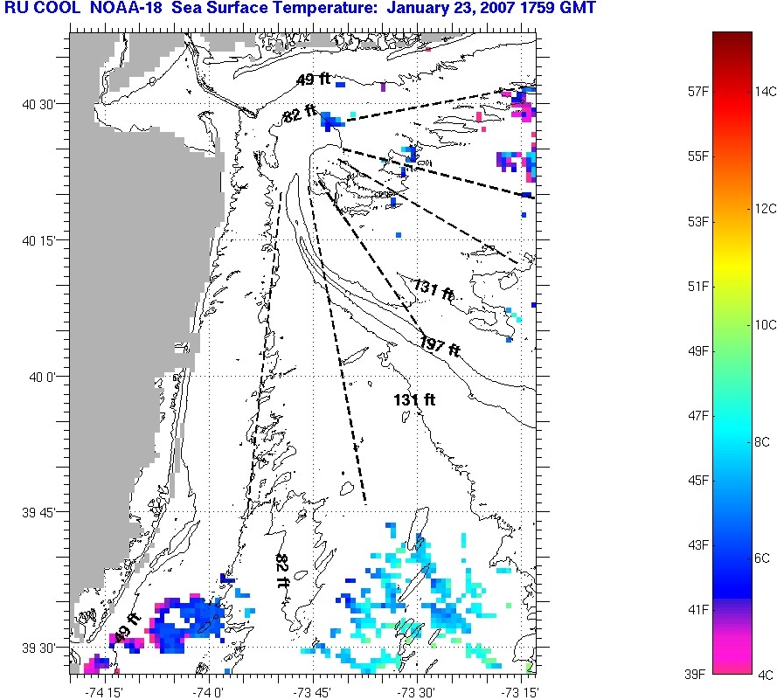
Task: Click the slanted '131 ft' contour label
Action: (x=434, y=290)
